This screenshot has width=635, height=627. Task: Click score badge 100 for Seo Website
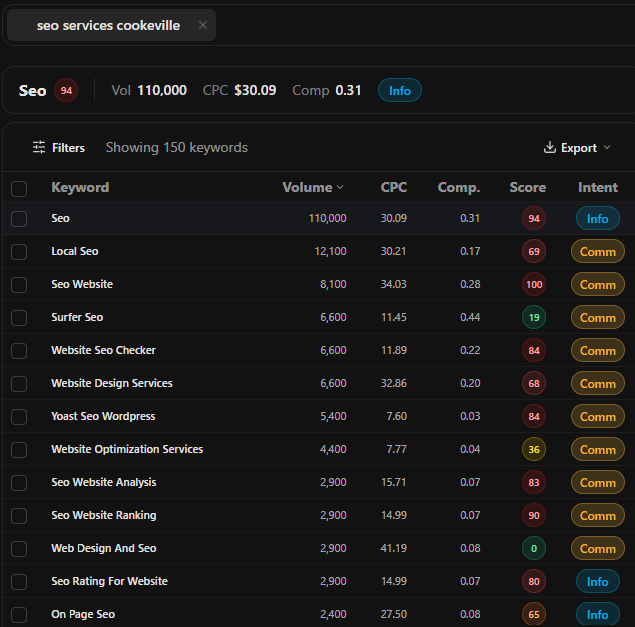[x=534, y=284]
